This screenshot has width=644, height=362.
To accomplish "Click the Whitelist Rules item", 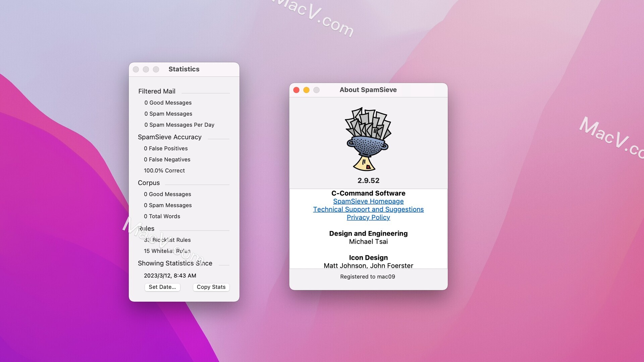I will 167,251.
